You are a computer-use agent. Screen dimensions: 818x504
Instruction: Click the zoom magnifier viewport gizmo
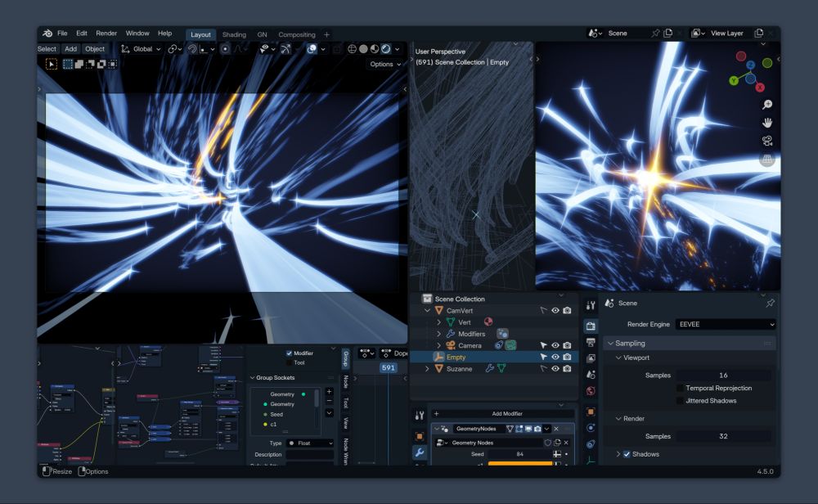pos(767,105)
